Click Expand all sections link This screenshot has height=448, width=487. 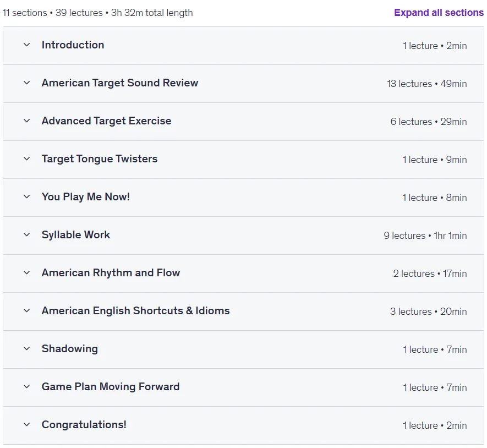click(x=439, y=13)
